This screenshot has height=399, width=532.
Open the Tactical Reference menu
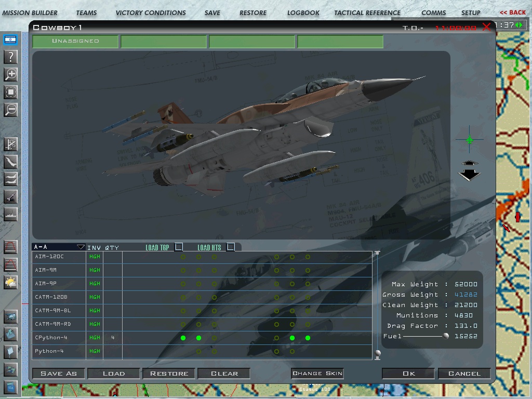[x=367, y=13]
